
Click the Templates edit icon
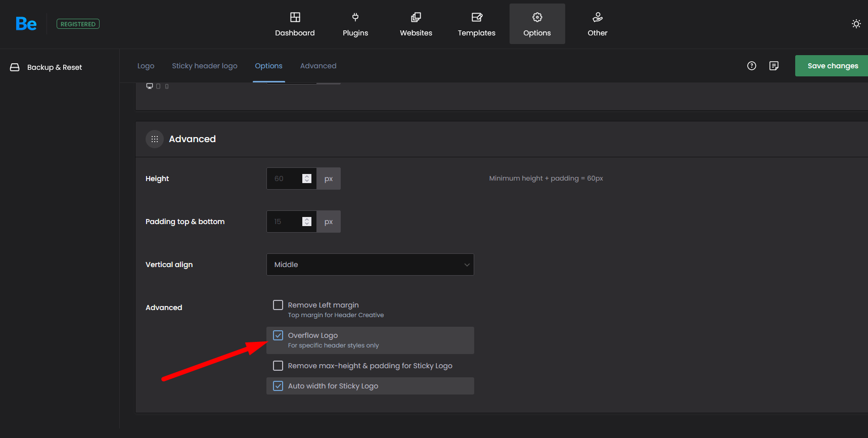point(477,17)
